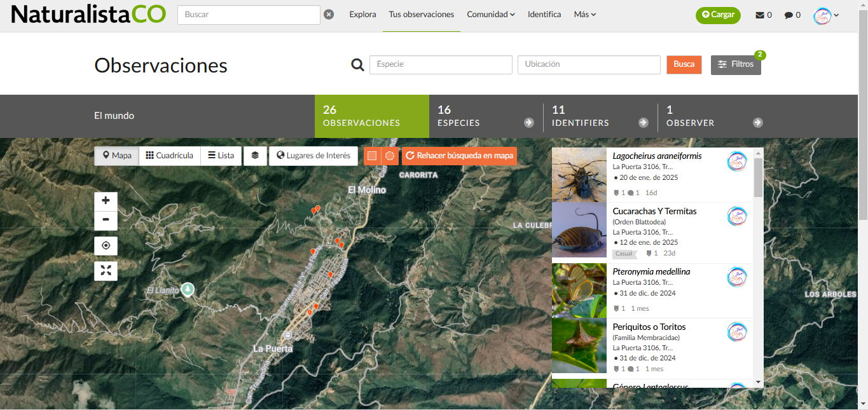Select the 11 Identifiers tab

[600, 116]
